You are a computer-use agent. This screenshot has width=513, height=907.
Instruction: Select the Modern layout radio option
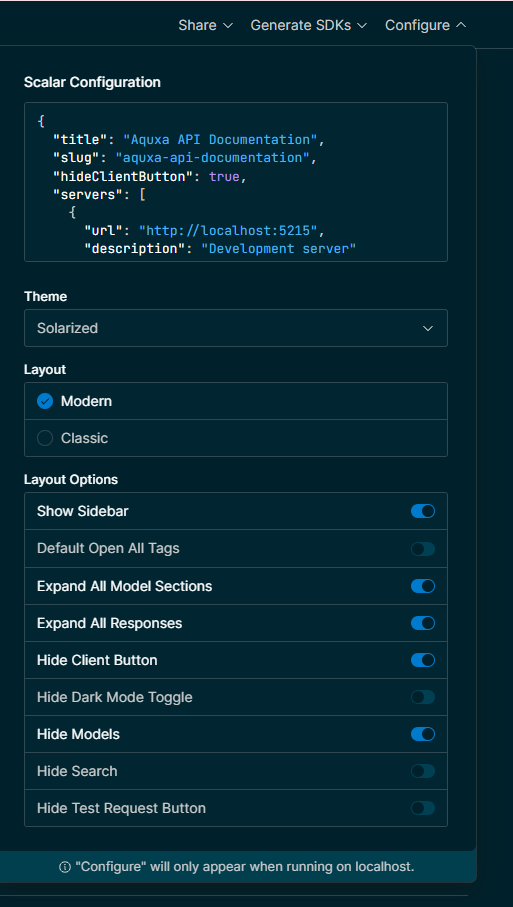[235, 401]
